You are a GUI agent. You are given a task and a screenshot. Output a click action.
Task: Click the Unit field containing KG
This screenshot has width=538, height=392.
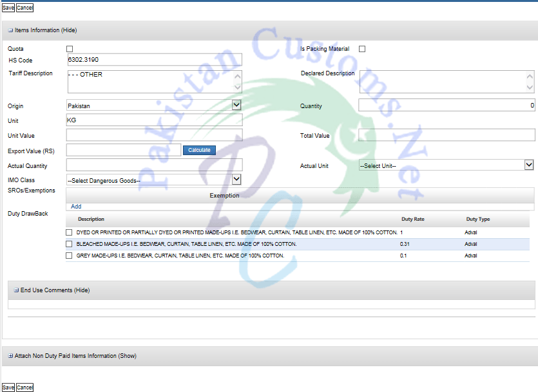pos(155,120)
